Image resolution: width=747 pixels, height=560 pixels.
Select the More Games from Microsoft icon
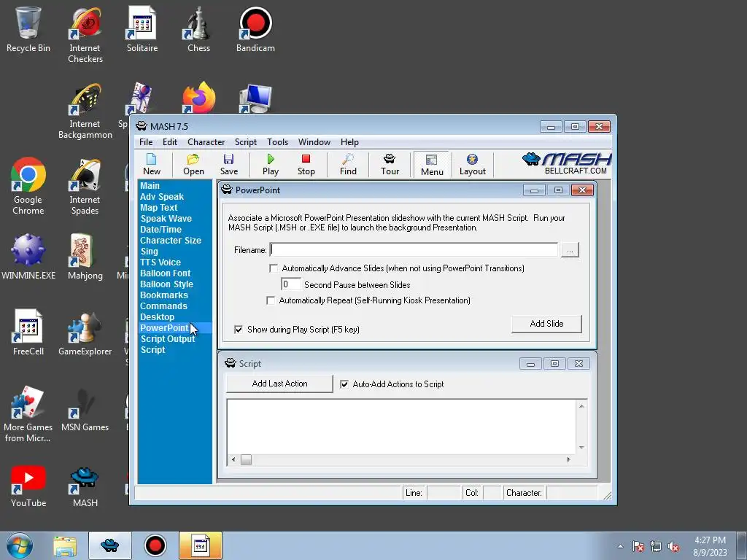click(x=28, y=414)
